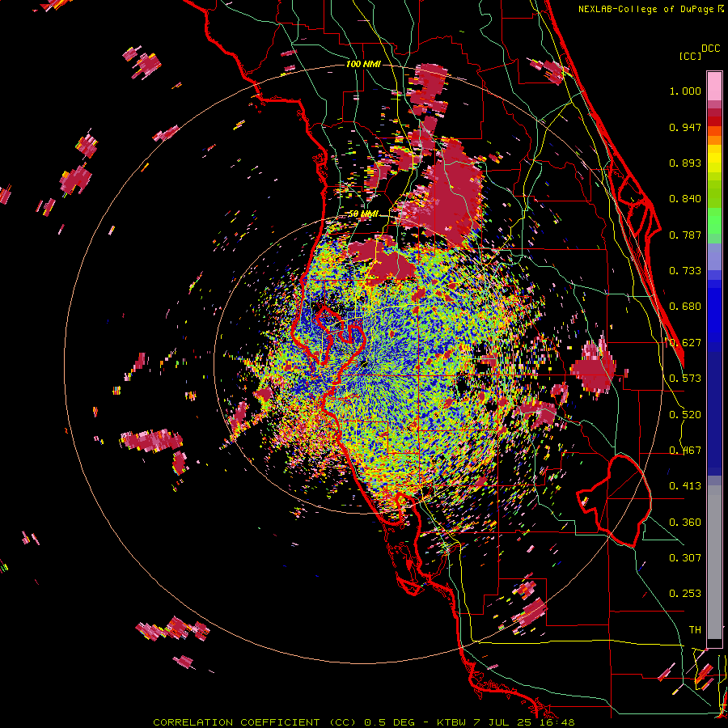Screen dimensions: 728x728
Task: Click the 50 NMI range ring label
Action: coord(363,214)
